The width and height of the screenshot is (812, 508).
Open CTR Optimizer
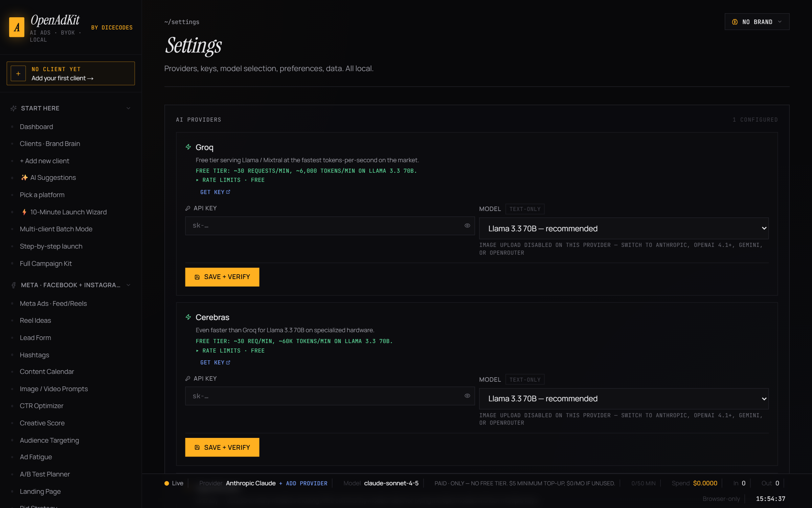pos(42,406)
